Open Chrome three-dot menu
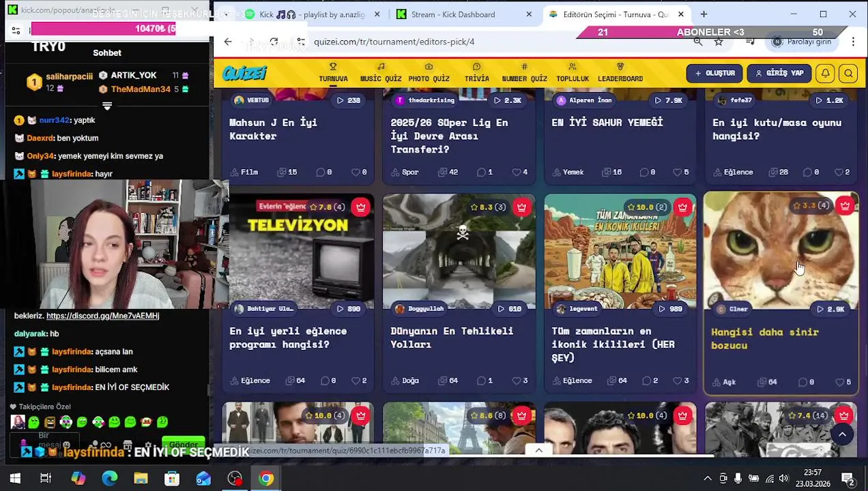Viewport: 868px width, 491px height. (x=853, y=42)
